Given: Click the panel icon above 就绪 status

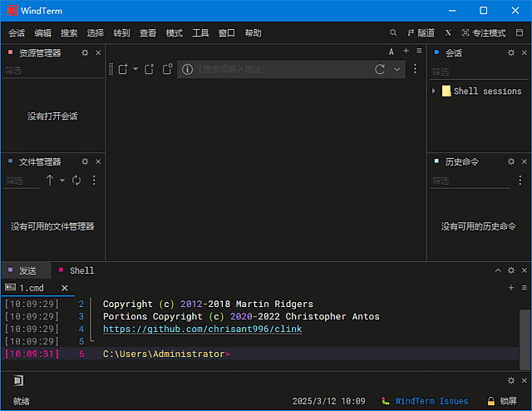Looking at the screenshot, I should point(18,380).
